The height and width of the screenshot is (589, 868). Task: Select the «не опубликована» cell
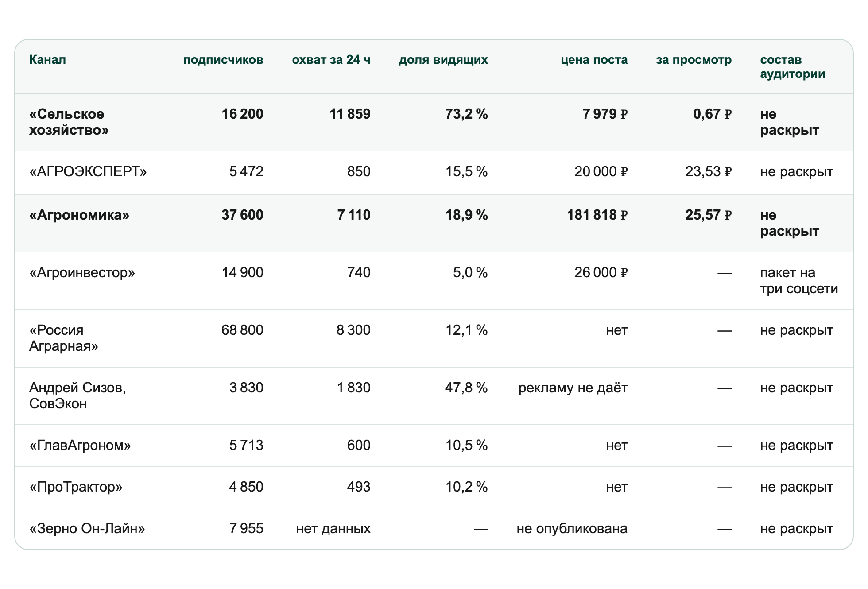click(572, 529)
